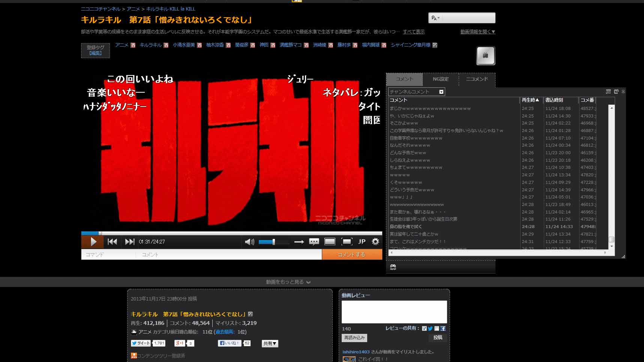The height and width of the screenshot is (362, 644).
Task: Click icon beside video title in info box
Action: [x=251, y=314]
